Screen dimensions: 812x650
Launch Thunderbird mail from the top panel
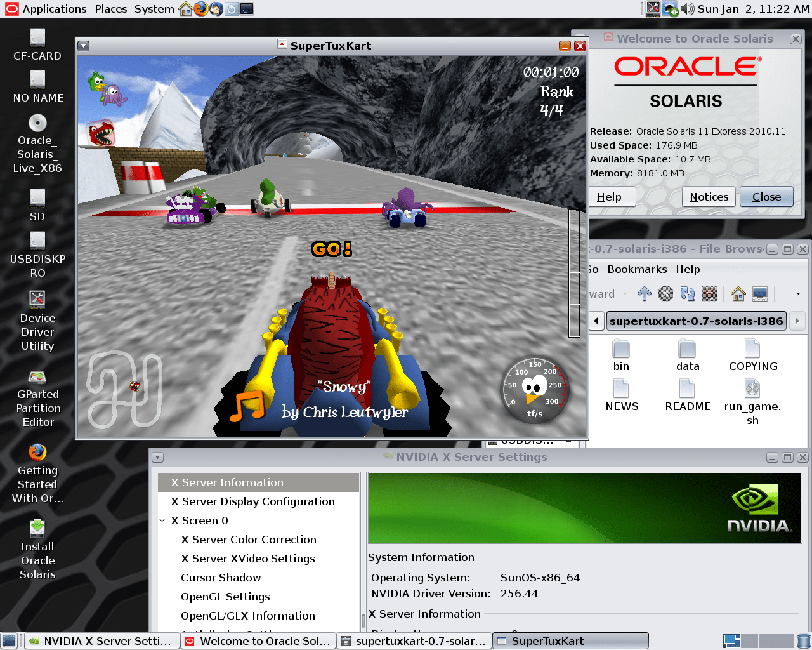point(216,9)
